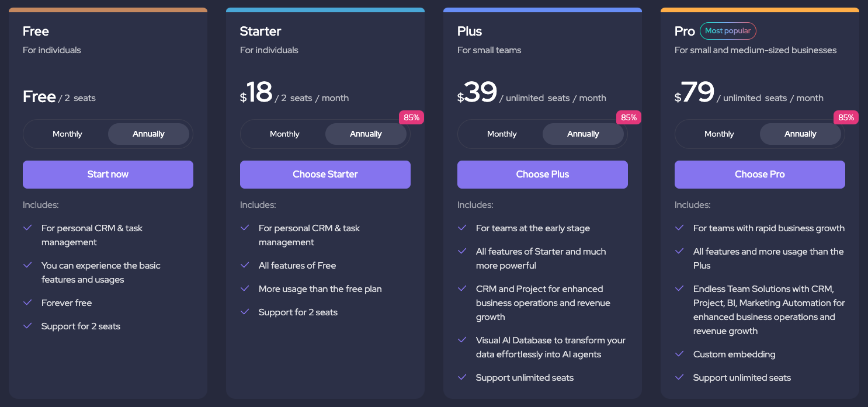Switch Free plan billing to Monthly

(x=67, y=134)
